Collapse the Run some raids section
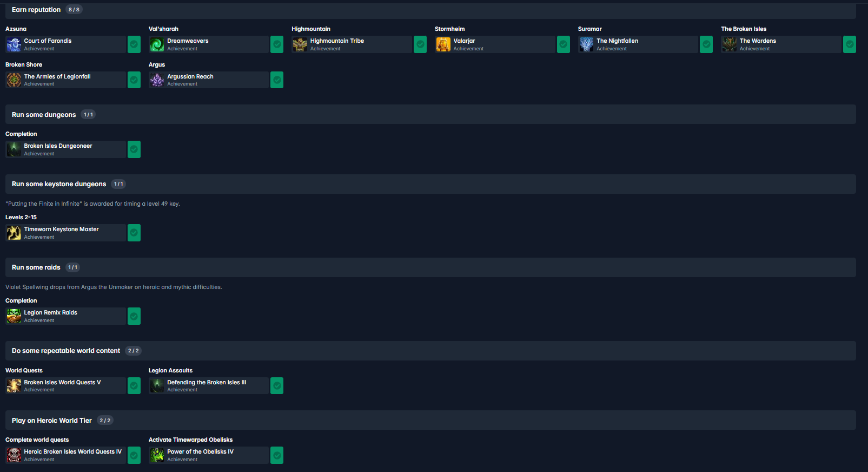The width and height of the screenshot is (868, 472). [430, 267]
